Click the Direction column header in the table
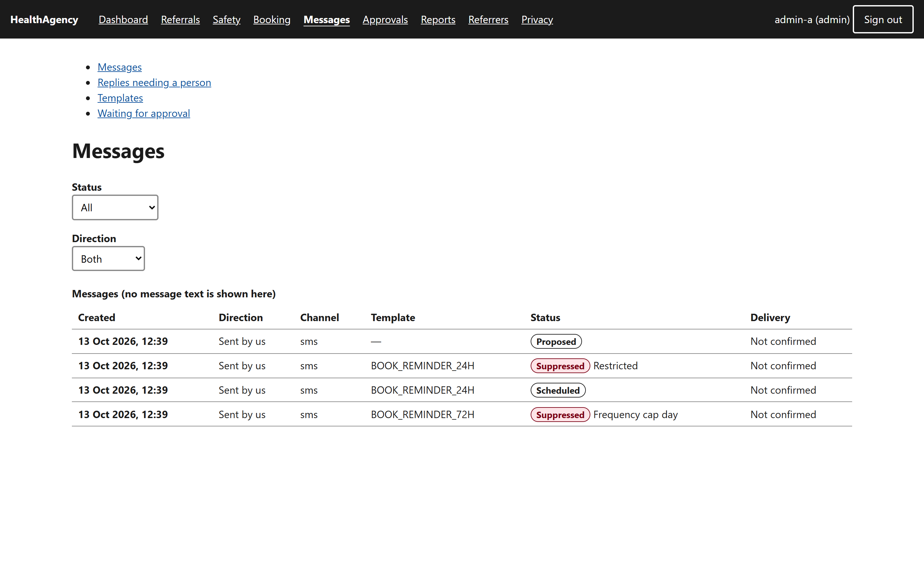The image size is (924, 578). tap(241, 317)
